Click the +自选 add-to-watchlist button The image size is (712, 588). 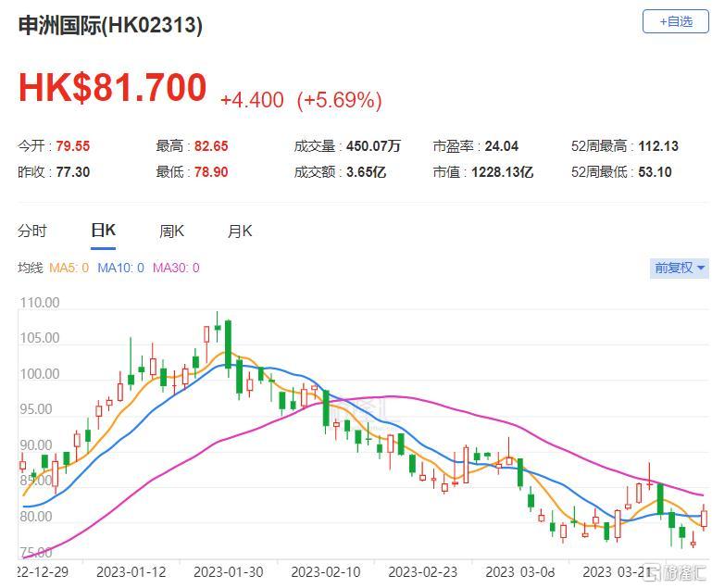675,22
